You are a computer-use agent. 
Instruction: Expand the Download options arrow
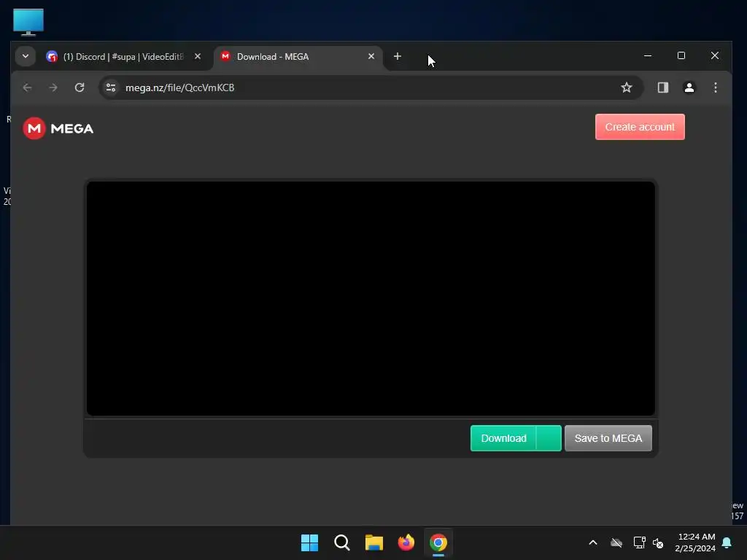(549, 438)
